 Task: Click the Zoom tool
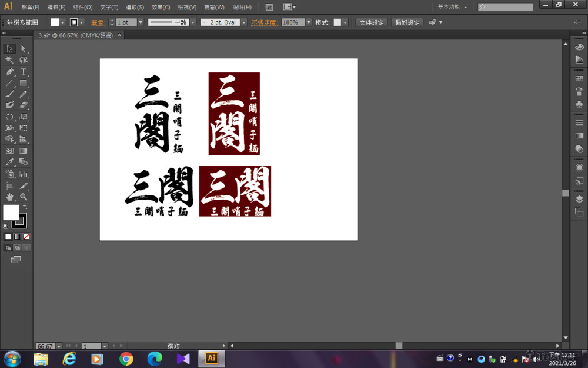(24, 197)
